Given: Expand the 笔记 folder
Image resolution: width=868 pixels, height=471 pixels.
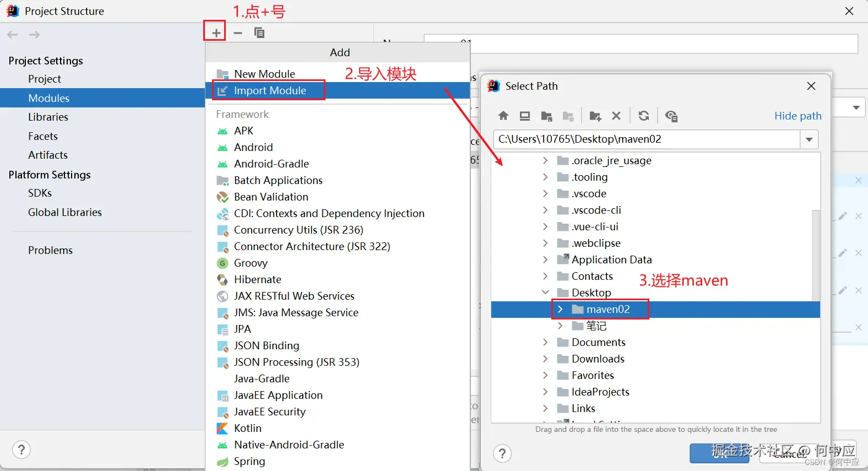Looking at the screenshot, I should coord(560,326).
